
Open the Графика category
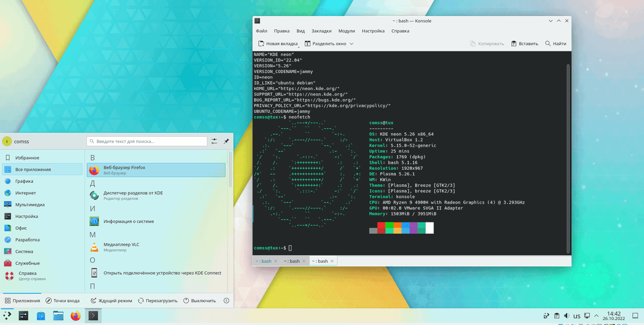pos(42,181)
